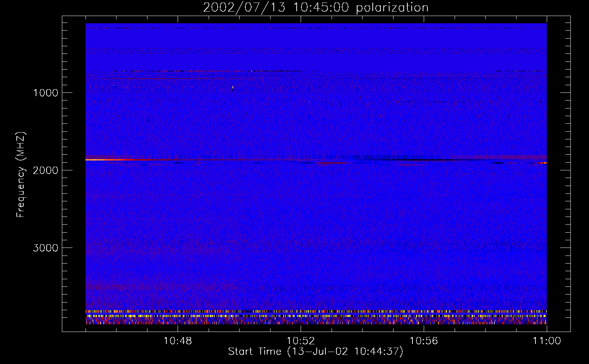Image resolution: width=589 pixels, height=364 pixels.
Task: Click the yellow spot near 1000 MHz at 10:50
Action: (x=233, y=87)
